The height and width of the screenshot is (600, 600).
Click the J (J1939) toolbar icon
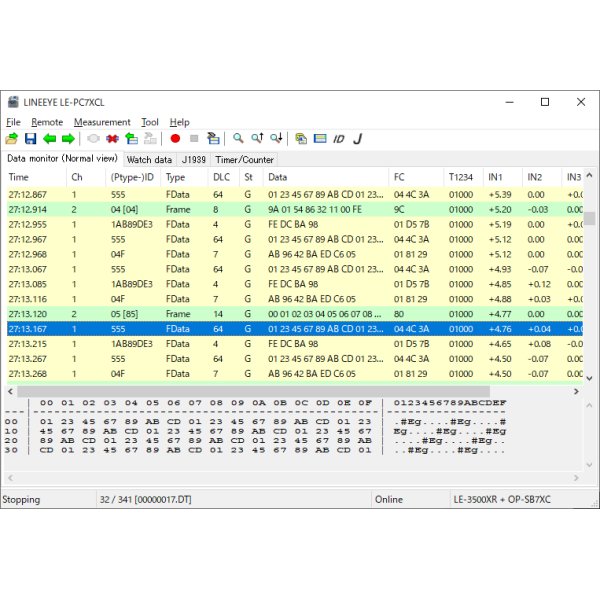[x=357, y=139]
